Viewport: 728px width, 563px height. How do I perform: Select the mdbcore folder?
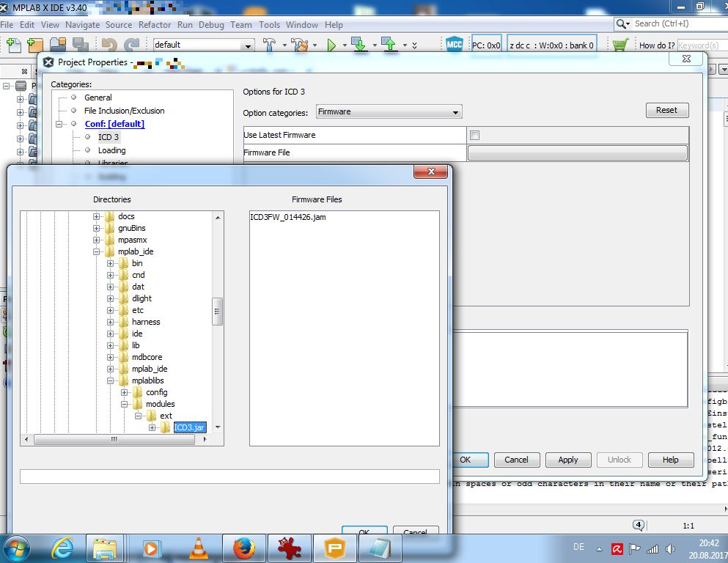(x=147, y=357)
